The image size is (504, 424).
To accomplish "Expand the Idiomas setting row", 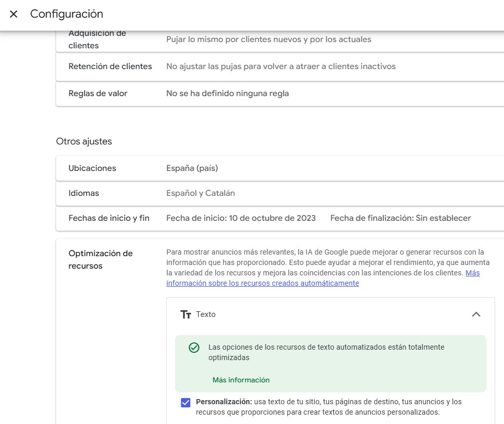I will [280, 193].
